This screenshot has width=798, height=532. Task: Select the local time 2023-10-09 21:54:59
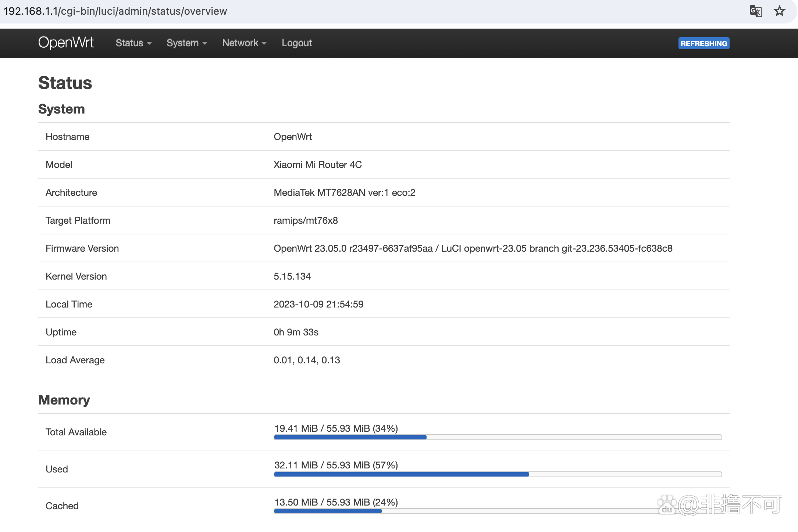click(318, 304)
